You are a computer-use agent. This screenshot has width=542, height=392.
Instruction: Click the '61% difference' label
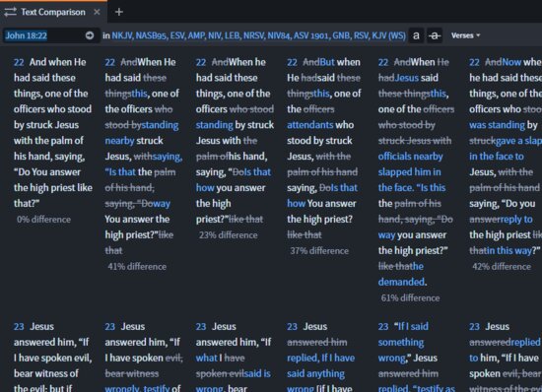pos(410,298)
